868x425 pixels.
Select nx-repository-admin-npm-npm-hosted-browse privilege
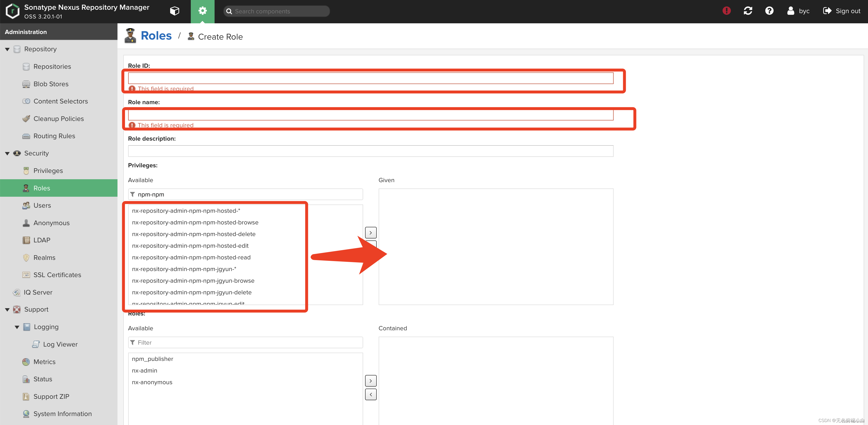pyautogui.click(x=195, y=222)
